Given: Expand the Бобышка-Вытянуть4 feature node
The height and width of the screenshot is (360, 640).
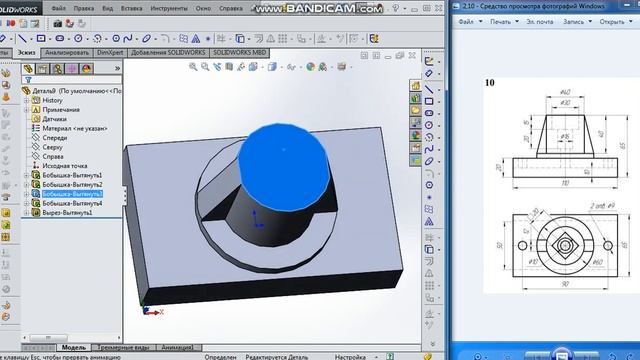Looking at the screenshot, I should [x=27, y=203].
